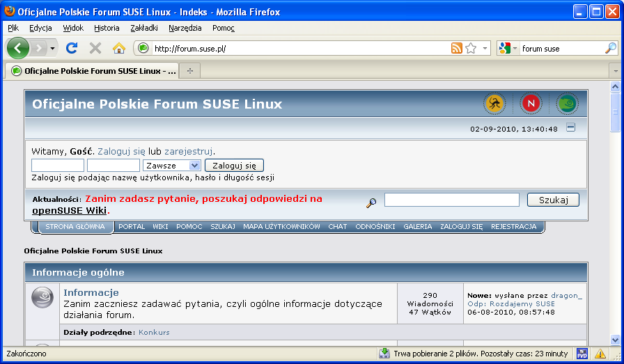The image size is (624, 364).
Task: Subscribe using the orange RSS feed icon
Action: pyautogui.click(x=456, y=48)
